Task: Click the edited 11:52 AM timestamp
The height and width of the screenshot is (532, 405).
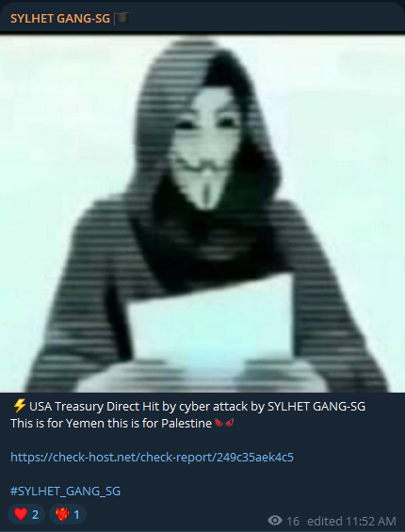Action: [351, 521]
